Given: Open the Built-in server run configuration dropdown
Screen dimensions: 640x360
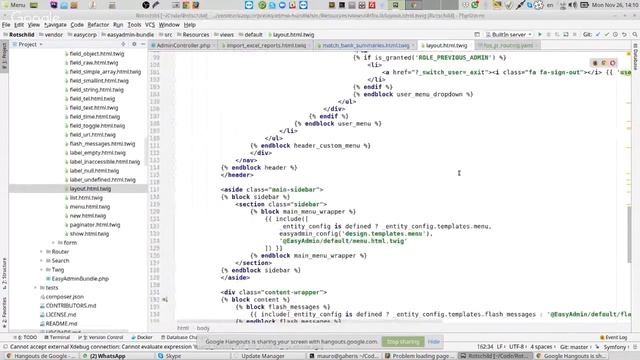Looking at the screenshot, I should 509,35.
